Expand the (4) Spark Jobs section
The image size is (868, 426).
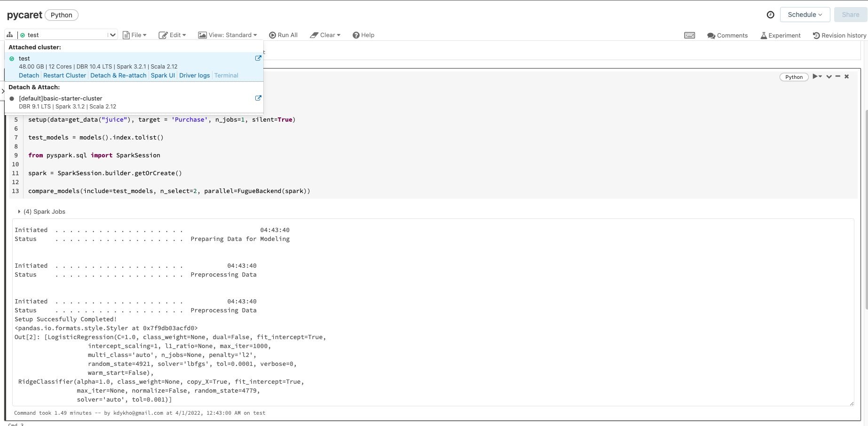(19, 211)
